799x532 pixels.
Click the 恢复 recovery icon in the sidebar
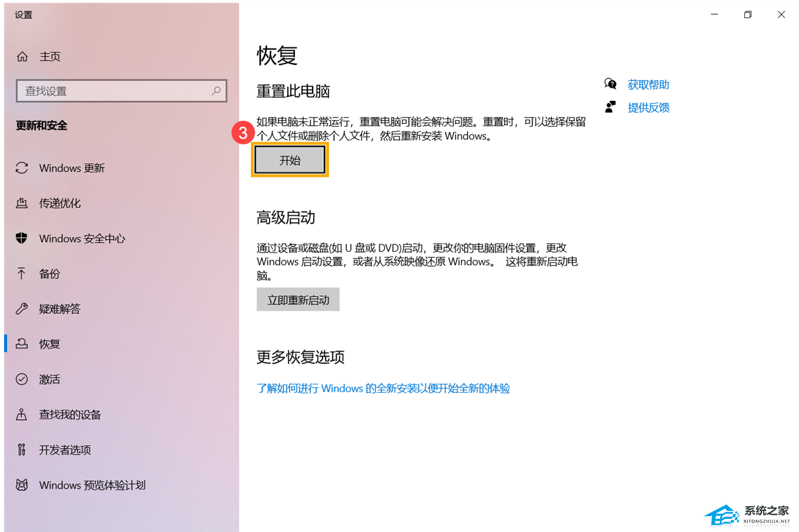22,344
